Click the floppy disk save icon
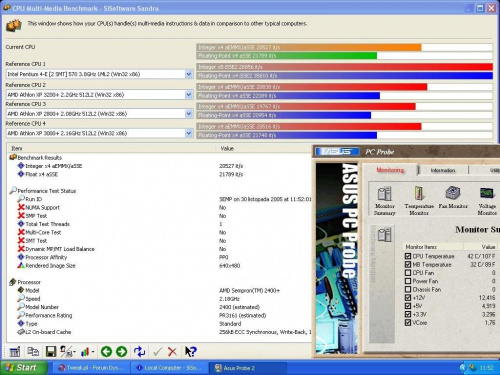500x375 pixels. pyautogui.click(x=51, y=352)
